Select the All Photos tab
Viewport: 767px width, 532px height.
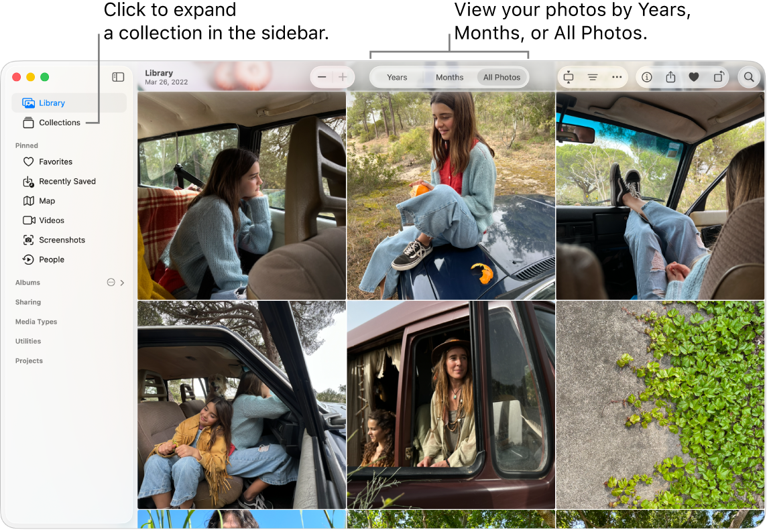[x=501, y=77]
